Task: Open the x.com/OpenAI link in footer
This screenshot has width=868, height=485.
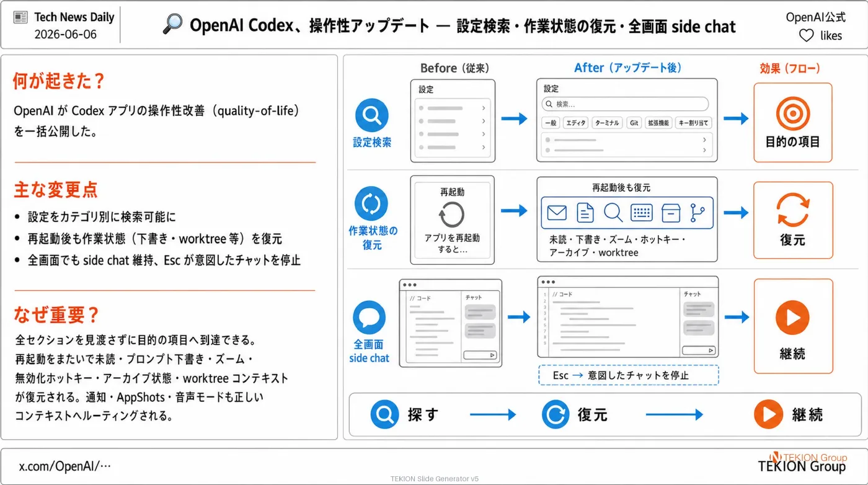Action: click(x=64, y=466)
